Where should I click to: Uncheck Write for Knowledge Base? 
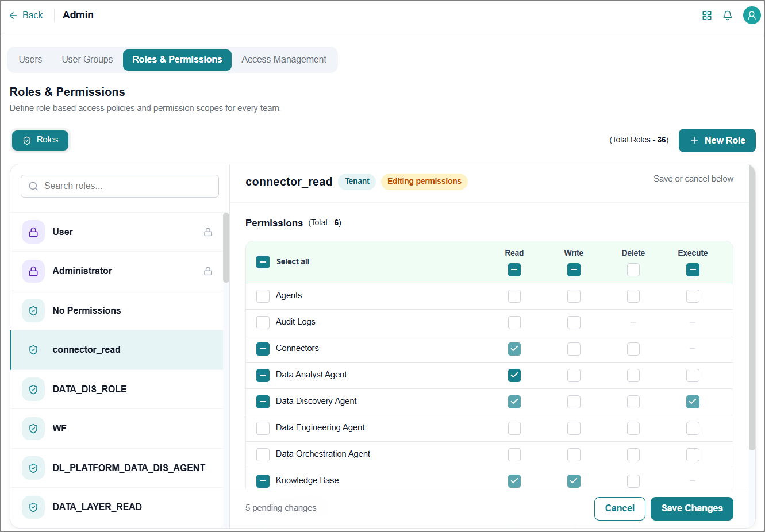pyautogui.click(x=574, y=481)
